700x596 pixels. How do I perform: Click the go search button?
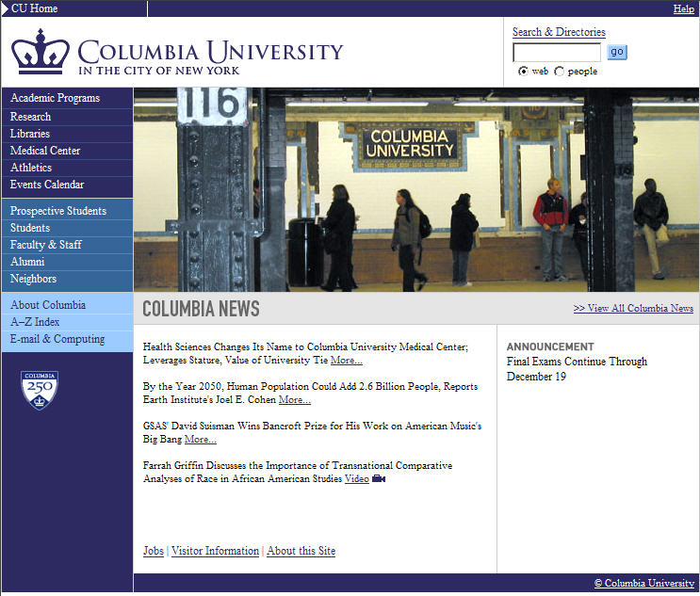617,52
